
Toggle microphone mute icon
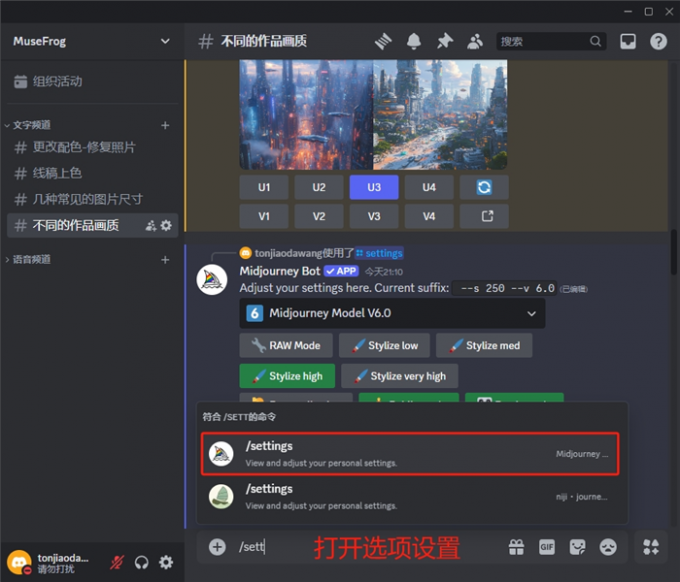point(117,562)
